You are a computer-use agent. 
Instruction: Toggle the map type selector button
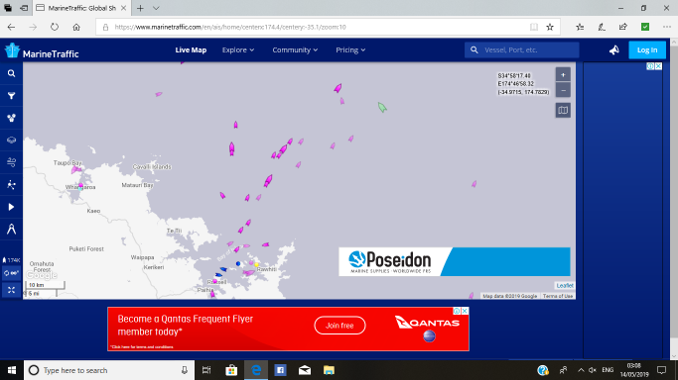563,110
